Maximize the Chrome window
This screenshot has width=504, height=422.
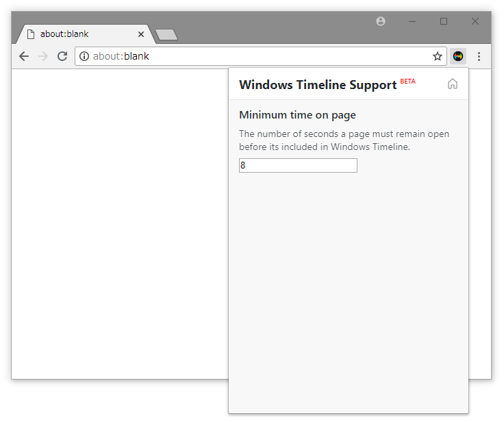tap(444, 21)
